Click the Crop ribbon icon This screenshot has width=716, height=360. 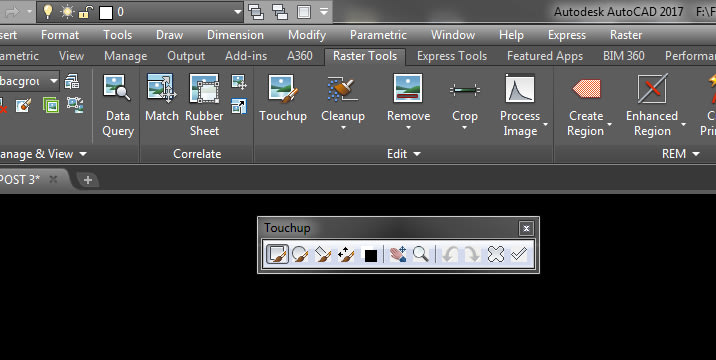tap(464, 90)
